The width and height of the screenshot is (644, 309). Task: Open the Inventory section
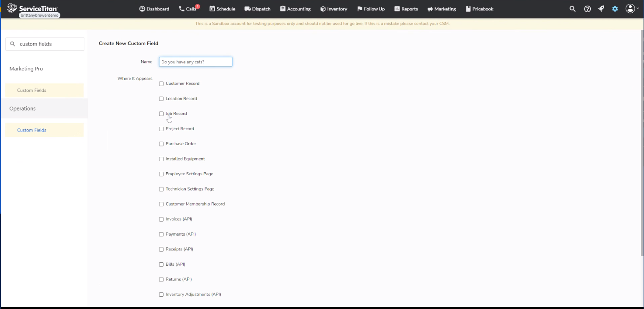(x=334, y=9)
